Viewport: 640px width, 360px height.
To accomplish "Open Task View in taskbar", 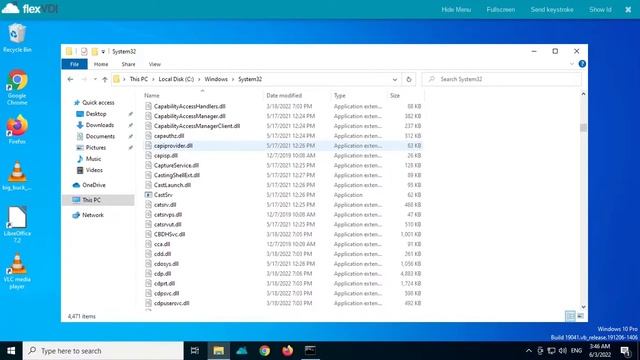I will (x=195, y=351).
